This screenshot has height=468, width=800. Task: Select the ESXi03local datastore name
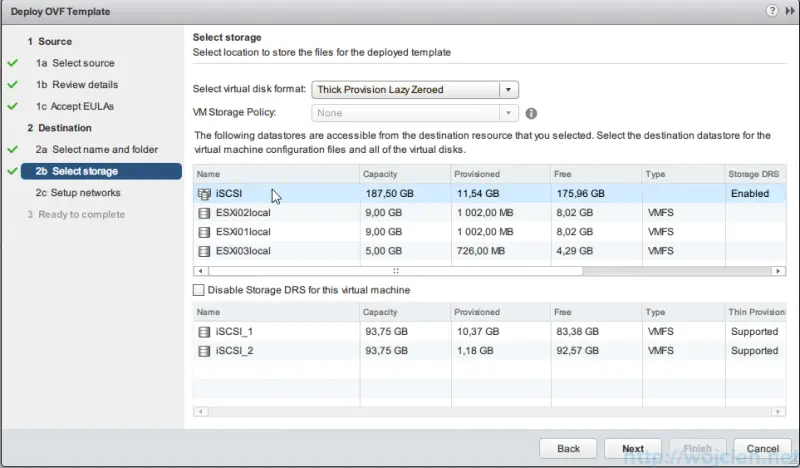point(243,251)
